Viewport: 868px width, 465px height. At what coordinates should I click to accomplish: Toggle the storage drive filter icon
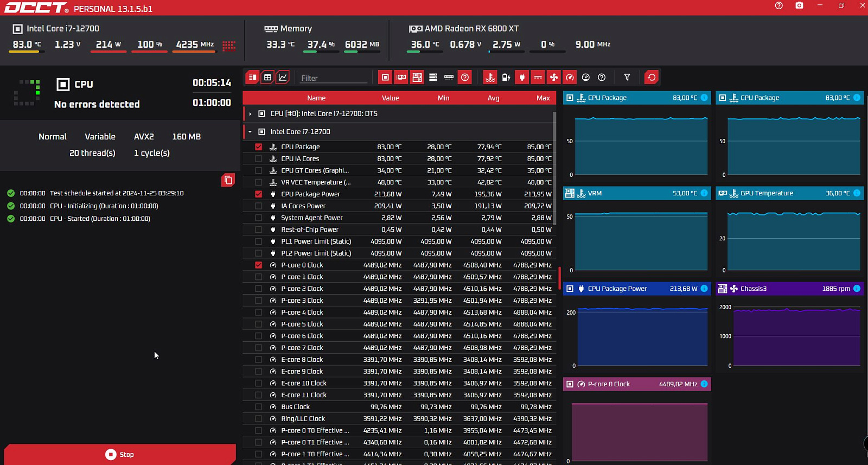coord(433,78)
